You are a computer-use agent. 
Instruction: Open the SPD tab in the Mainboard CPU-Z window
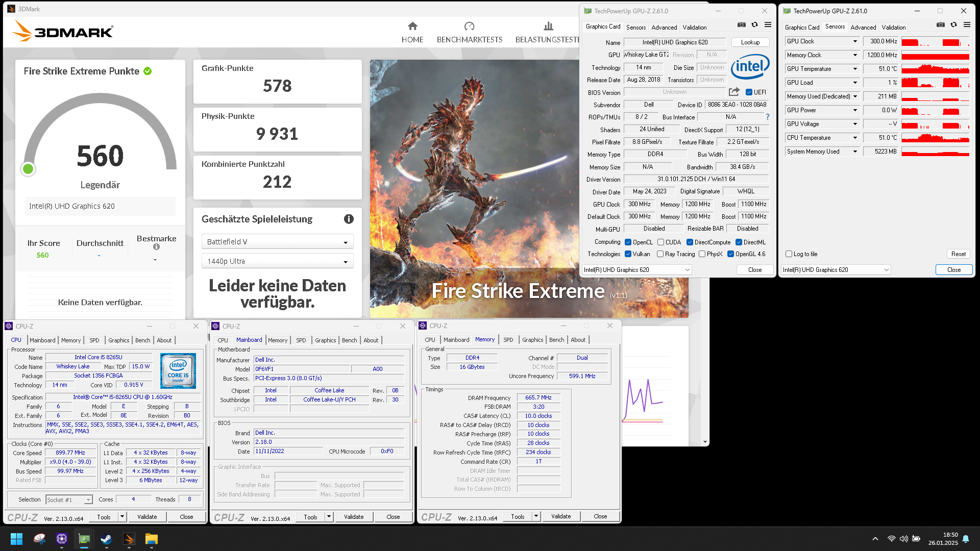[x=301, y=340]
